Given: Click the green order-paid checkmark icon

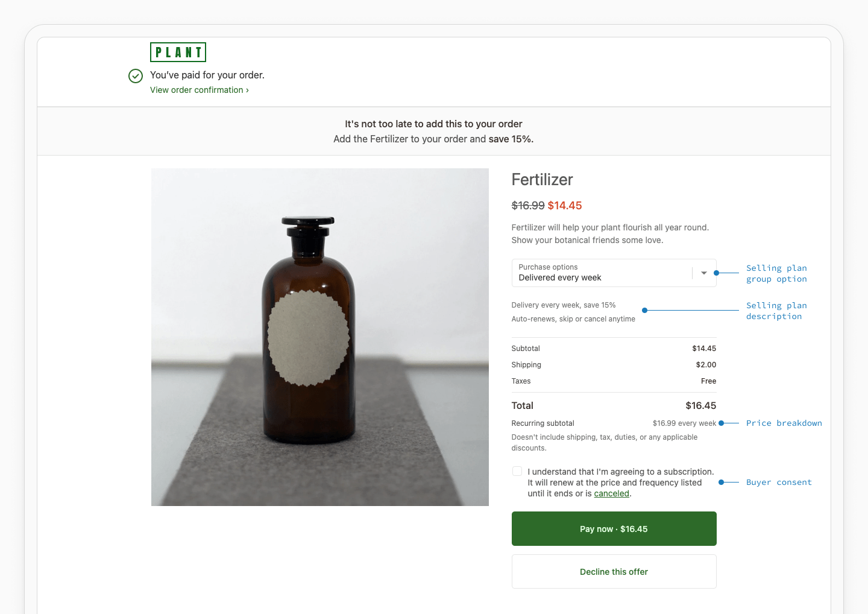Looking at the screenshot, I should point(135,76).
